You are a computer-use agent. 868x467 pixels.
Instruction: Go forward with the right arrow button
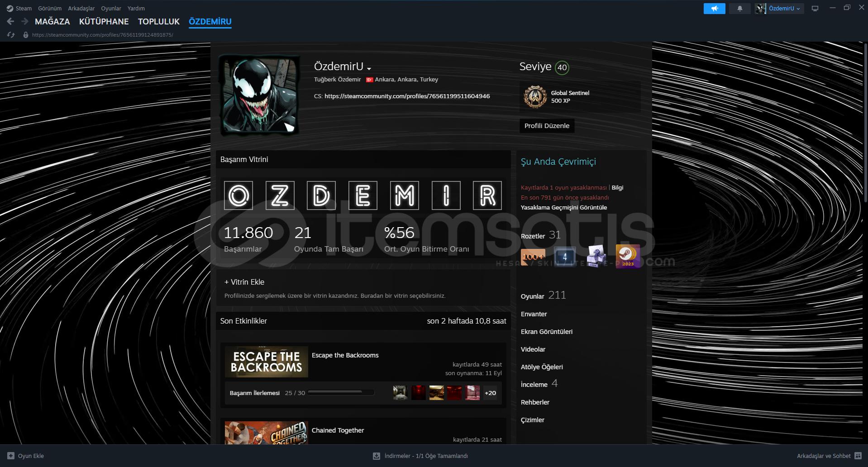pos(25,21)
